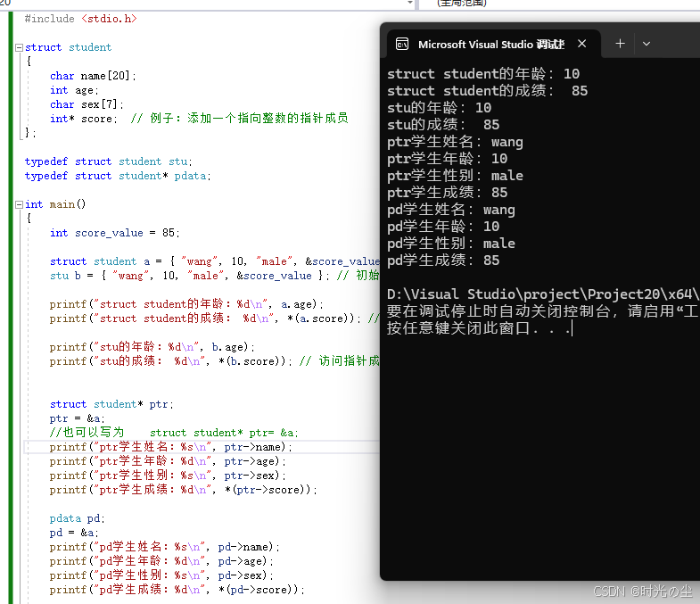Open new console tab with plus button
Screen dimensions: 700x604
click(x=620, y=44)
